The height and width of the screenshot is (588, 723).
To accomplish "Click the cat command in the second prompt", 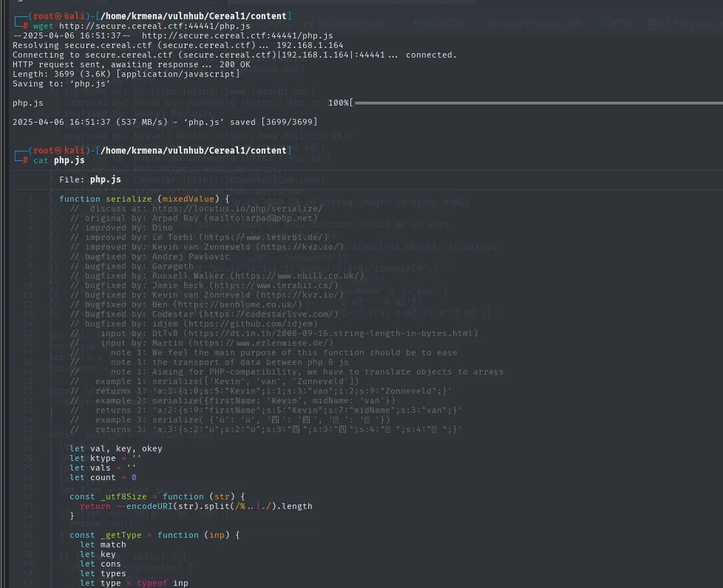I will click(41, 160).
